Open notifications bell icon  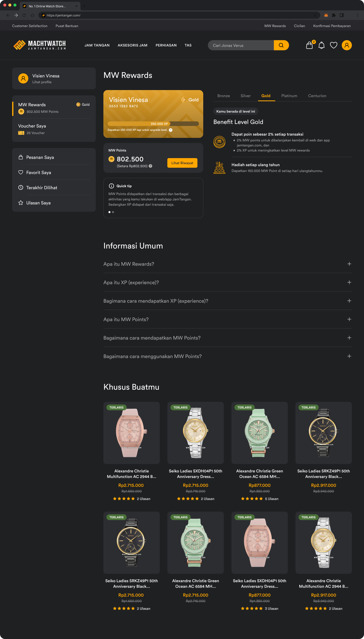tap(322, 45)
